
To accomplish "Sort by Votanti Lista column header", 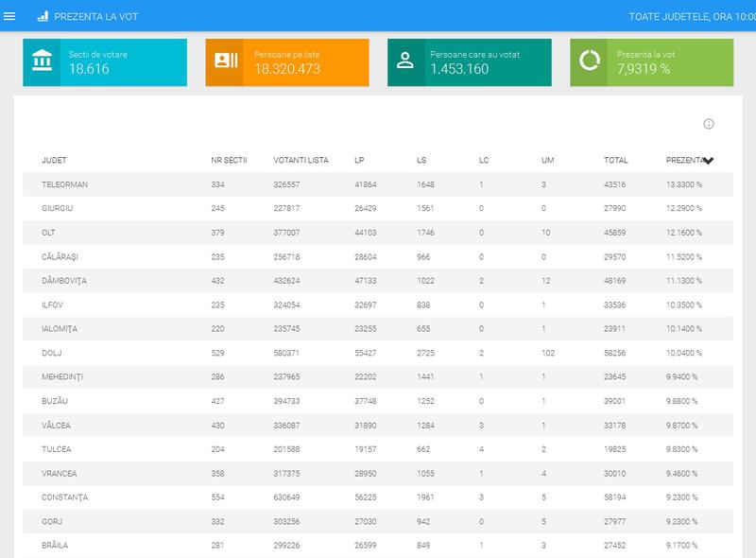I will point(301,160).
